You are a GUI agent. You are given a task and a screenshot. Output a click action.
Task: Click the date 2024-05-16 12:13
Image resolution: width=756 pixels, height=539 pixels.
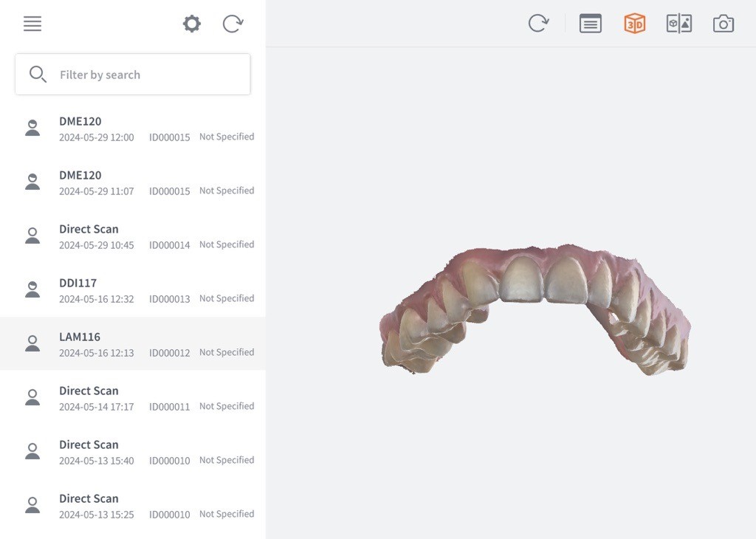tap(97, 353)
